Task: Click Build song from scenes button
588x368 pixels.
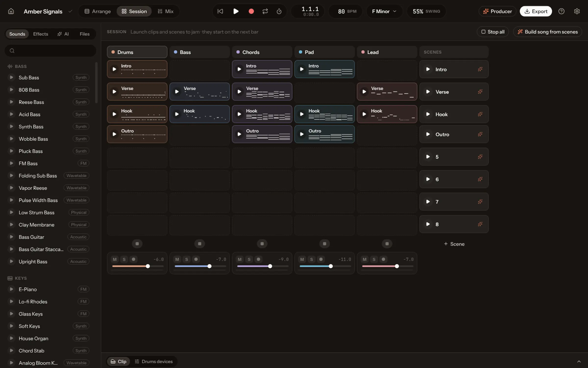Action: (x=548, y=32)
